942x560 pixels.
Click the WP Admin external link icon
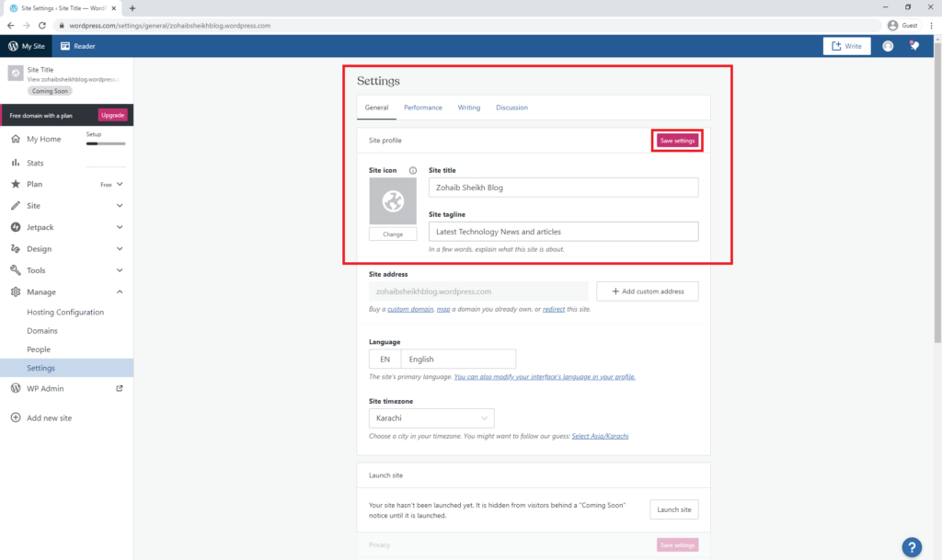click(x=120, y=388)
